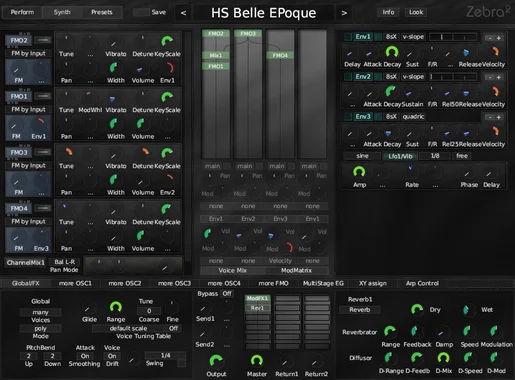515x380 pixels.
Task: Toggle the Voice Tuning Table Off switch
Action: tap(173, 328)
